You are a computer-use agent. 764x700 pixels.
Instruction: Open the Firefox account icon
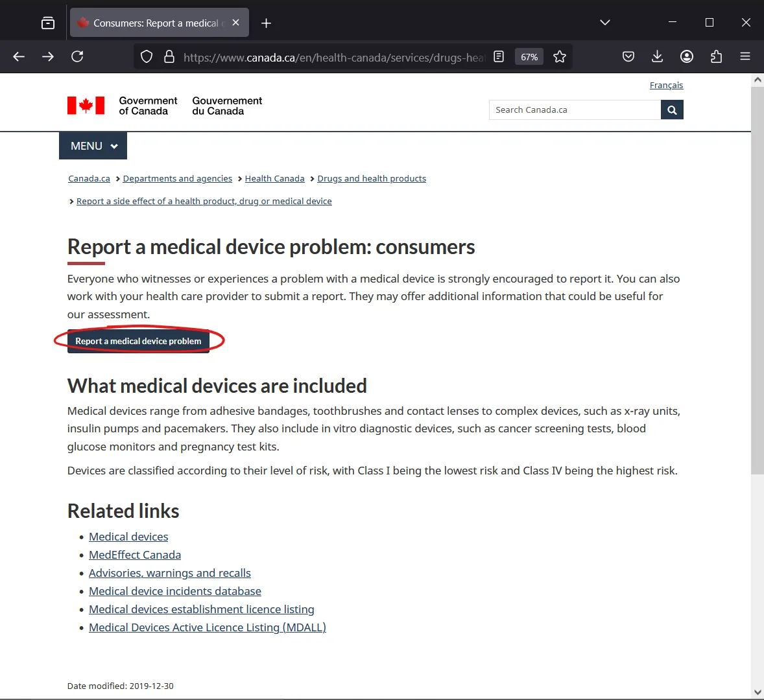(x=687, y=57)
